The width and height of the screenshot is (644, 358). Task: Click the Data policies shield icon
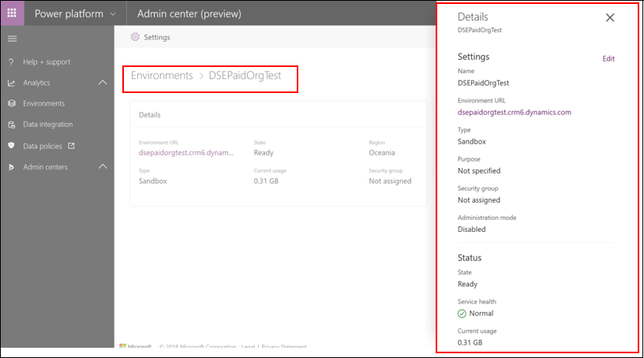[x=11, y=146]
